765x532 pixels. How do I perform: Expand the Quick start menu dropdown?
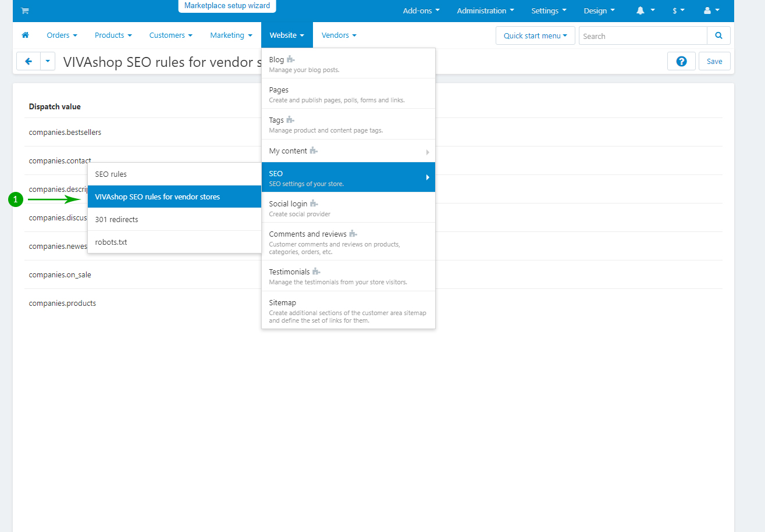click(x=535, y=35)
